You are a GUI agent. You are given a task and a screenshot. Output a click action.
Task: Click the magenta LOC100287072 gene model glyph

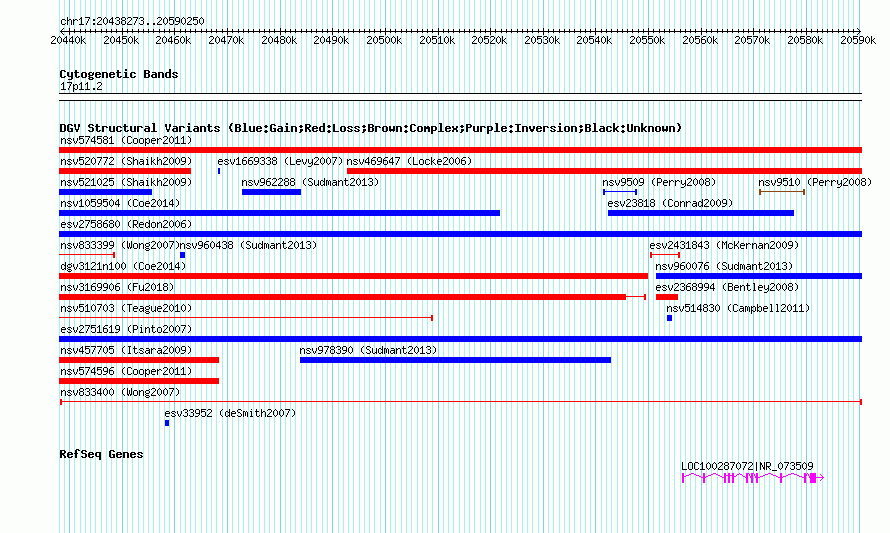point(753,478)
